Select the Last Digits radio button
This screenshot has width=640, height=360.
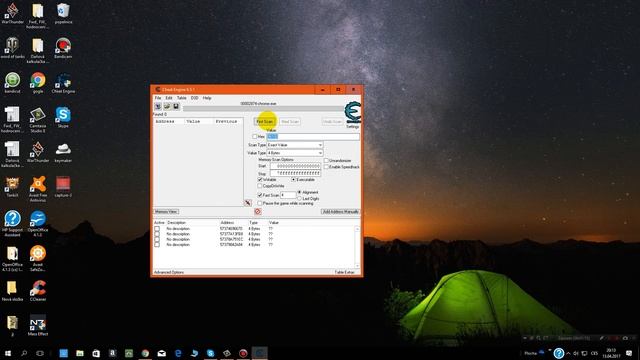click(x=300, y=198)
